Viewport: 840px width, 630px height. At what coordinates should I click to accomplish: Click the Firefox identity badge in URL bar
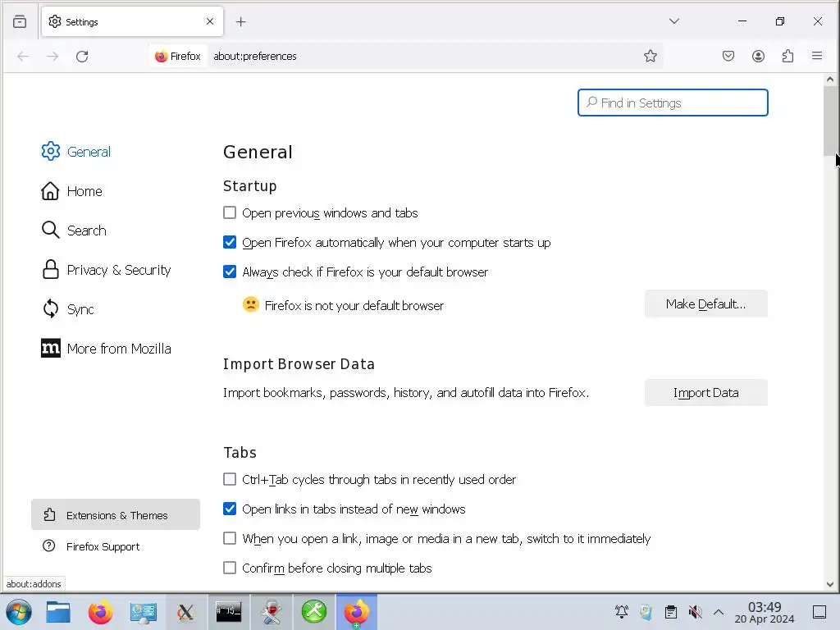pyautogui.click(x=178, y=57)
